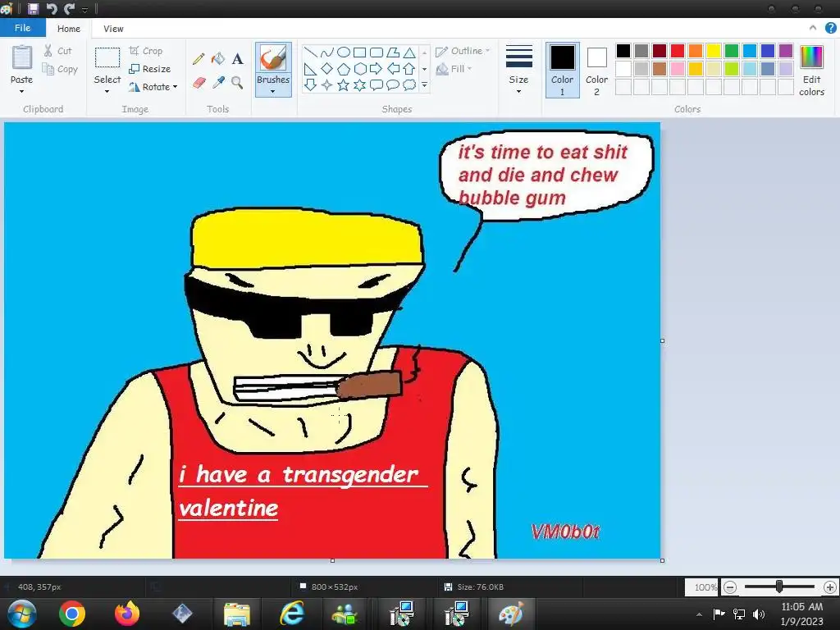This screenshot has width=840, height=630.
Task: Switch to the View tab
Action: pos(113,29)
